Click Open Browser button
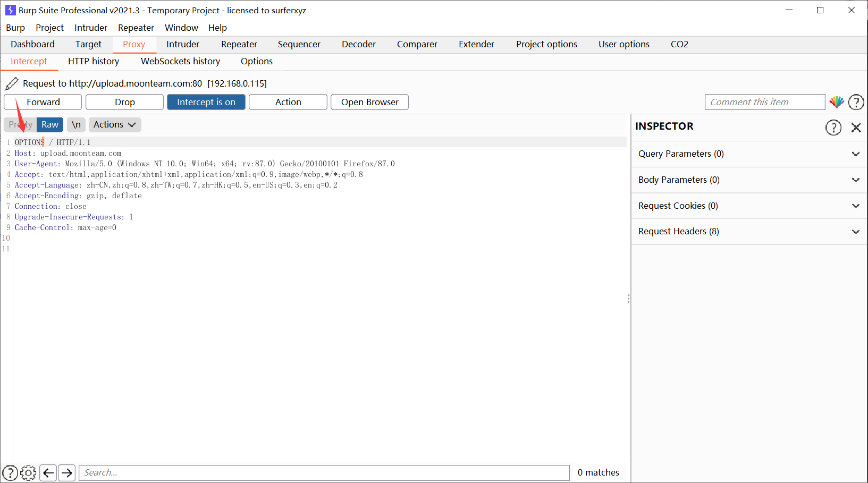The image size is (868, 483). coord(370,102)
